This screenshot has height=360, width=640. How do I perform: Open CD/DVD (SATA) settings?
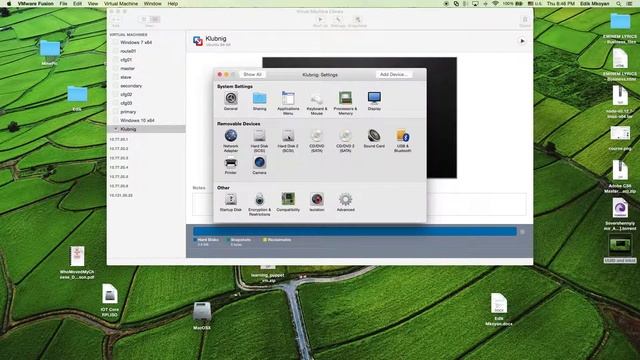pyautogui.click(x=317, y=140)
